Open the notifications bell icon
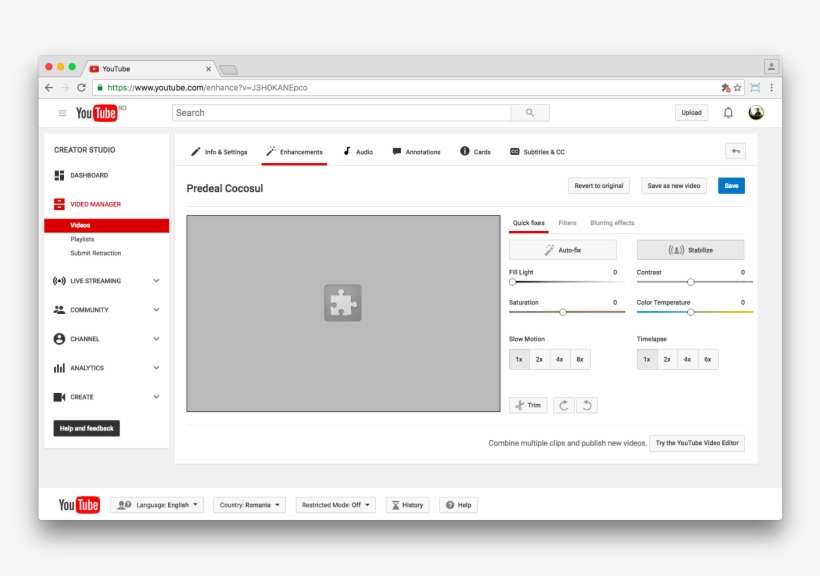 point(729,113)
